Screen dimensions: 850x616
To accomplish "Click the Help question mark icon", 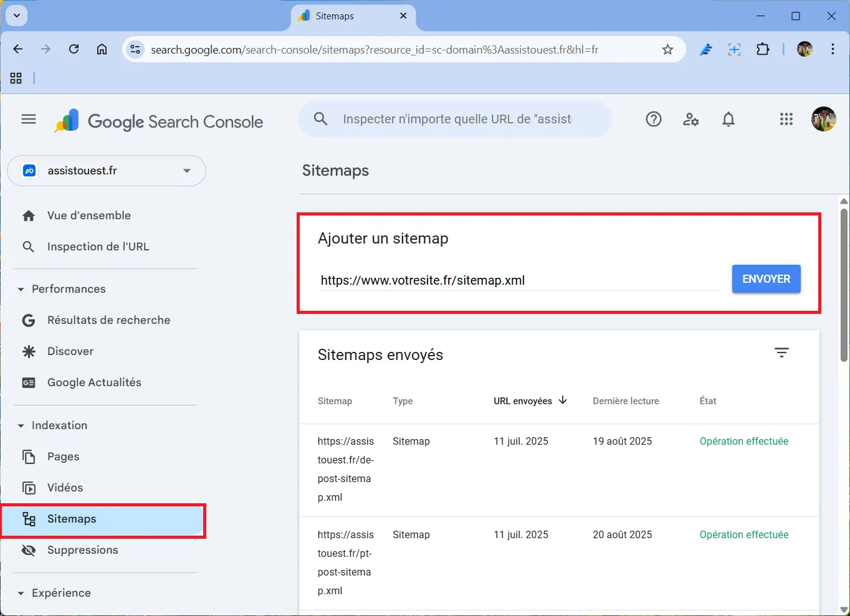I will coord(653,119).
